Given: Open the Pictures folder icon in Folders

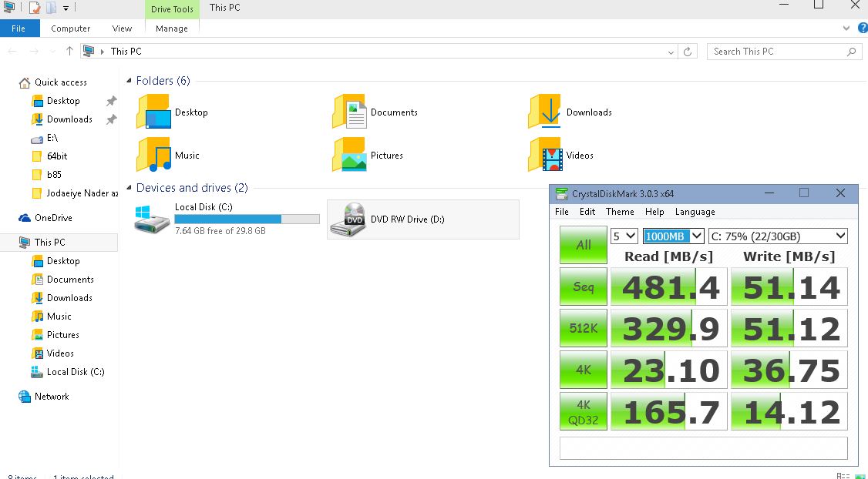Looking at the screenshot, I should (349, 155).
